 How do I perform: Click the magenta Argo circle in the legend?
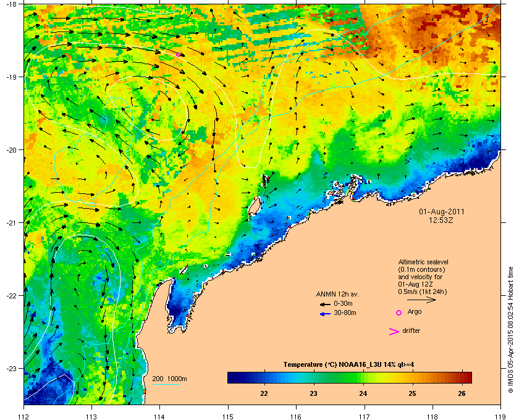(399, 313)
